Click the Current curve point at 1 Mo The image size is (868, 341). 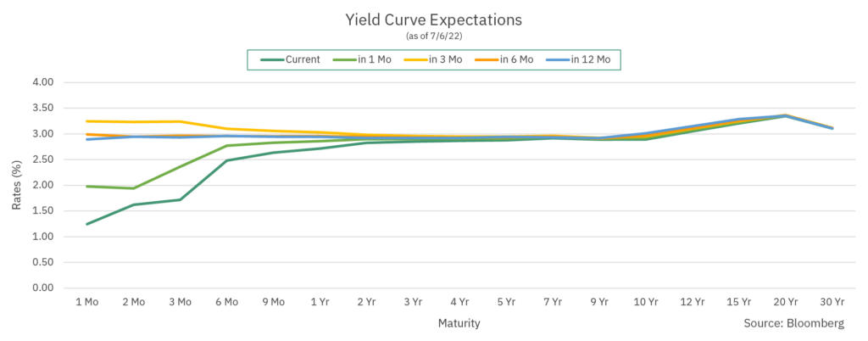pyautogui.click(x=87, y=224)
